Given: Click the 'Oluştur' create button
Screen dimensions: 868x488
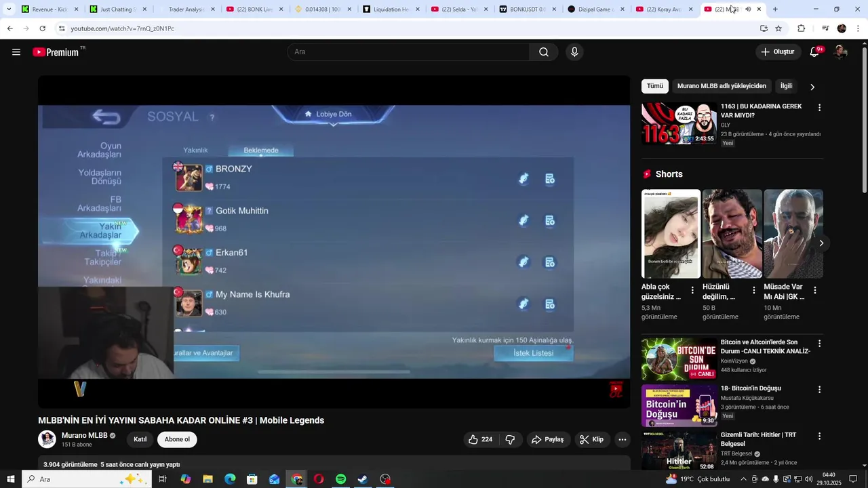Looking at the screenshot, I should tap(777, 52).
